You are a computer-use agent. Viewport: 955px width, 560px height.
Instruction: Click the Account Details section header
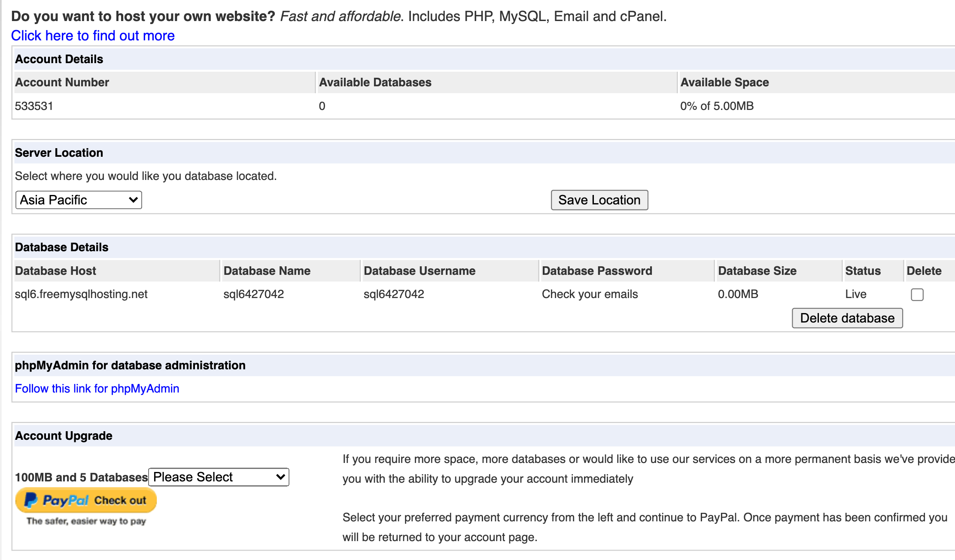pyautogui.click(x=59, y=59)
